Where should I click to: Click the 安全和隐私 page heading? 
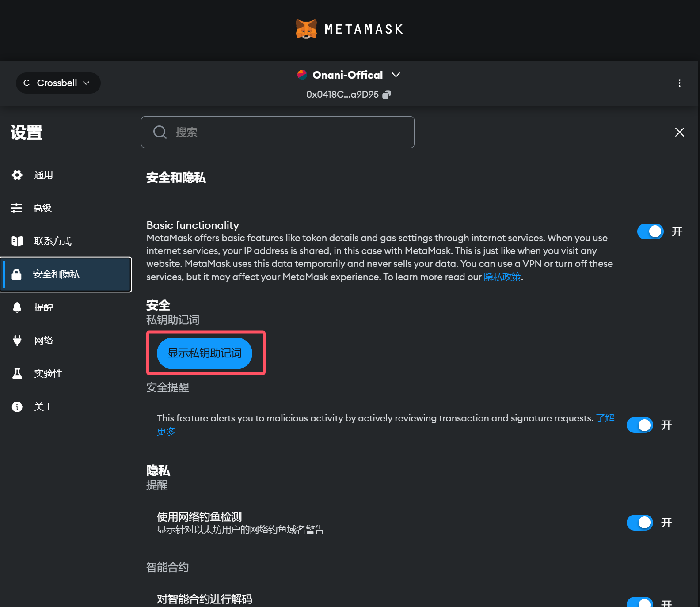click(176, 178)
